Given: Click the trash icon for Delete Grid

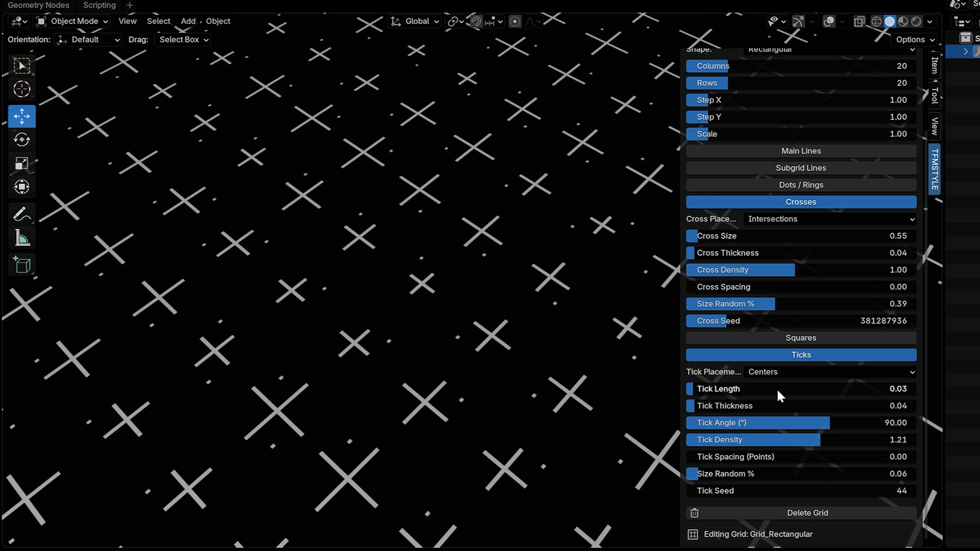Looking at the screenshot, I should [x=694, y=513].
